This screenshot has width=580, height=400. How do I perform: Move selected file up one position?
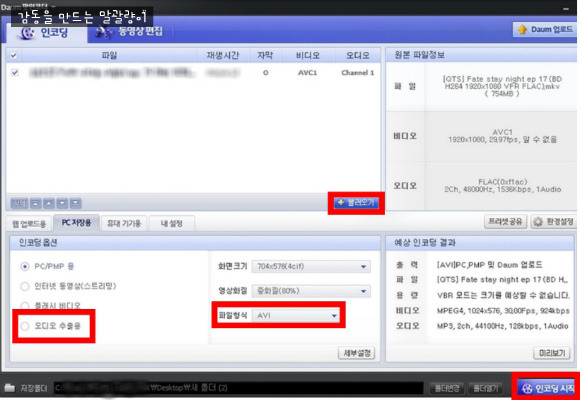pyautogui.click(x=49, y=203)
